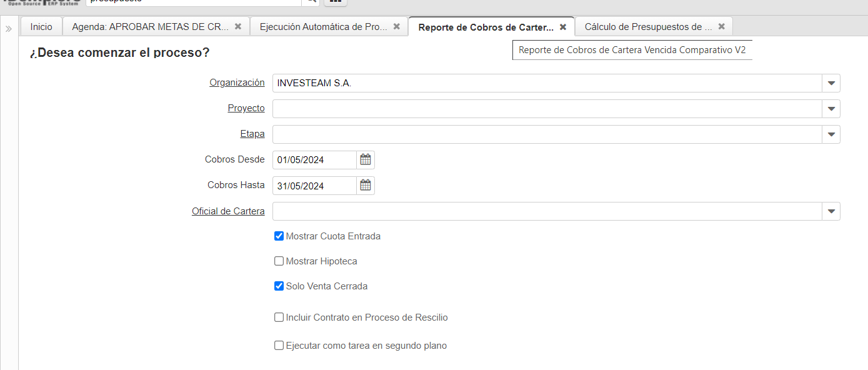The height and width of the screenshot is (370, 868).
Task: Click the Cobros Desde date field
Action: [314, 160]
